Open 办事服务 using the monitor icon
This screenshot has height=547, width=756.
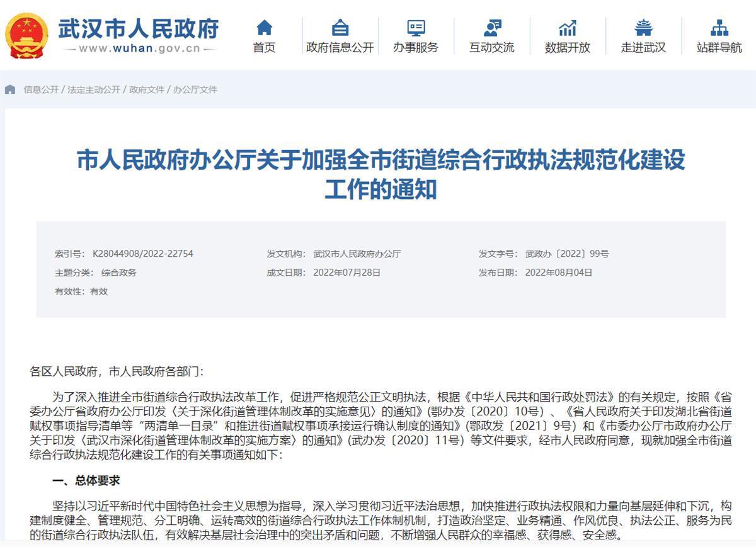(416, 28)
